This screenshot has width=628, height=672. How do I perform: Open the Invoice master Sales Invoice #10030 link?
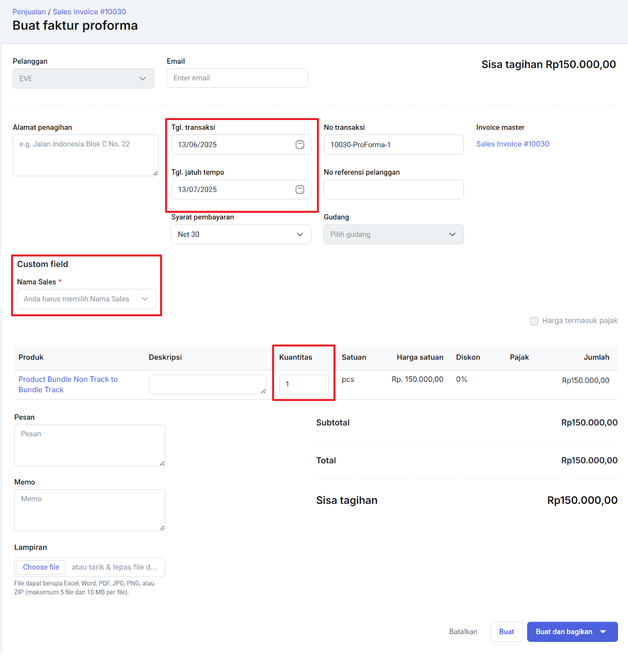click(x=513, y=144)
